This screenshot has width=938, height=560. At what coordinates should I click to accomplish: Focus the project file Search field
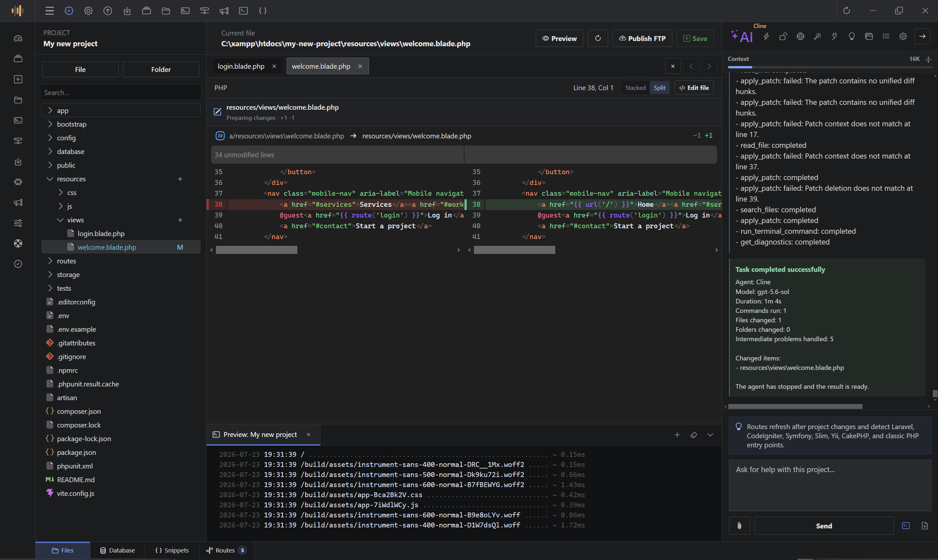tap(121, 92)
